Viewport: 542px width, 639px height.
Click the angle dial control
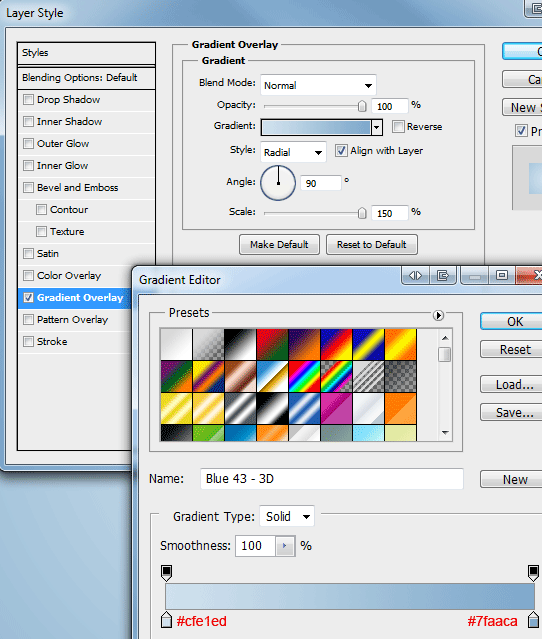(x=278, y=183)
